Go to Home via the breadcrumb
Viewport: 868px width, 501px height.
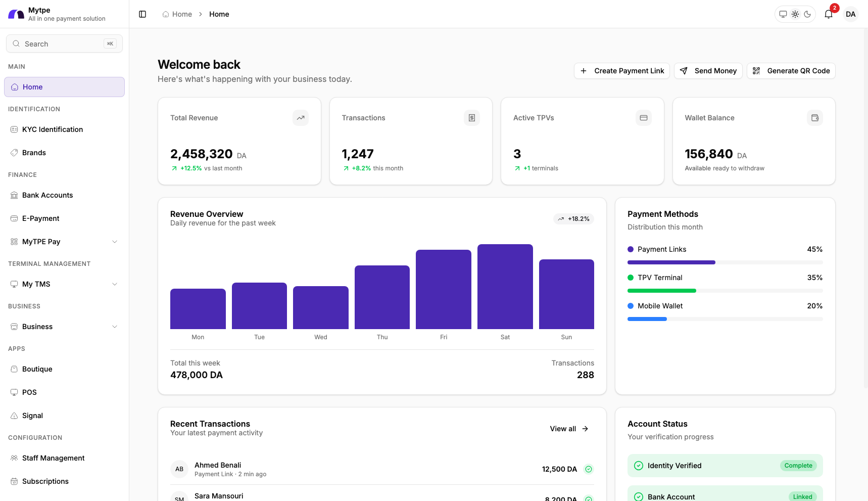coord(182,14)
